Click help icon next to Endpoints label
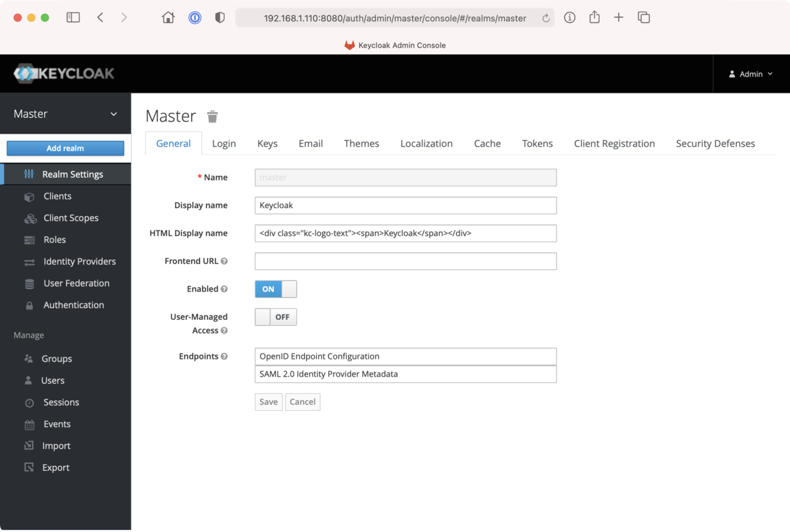The image size is (790, 532). 224,356
